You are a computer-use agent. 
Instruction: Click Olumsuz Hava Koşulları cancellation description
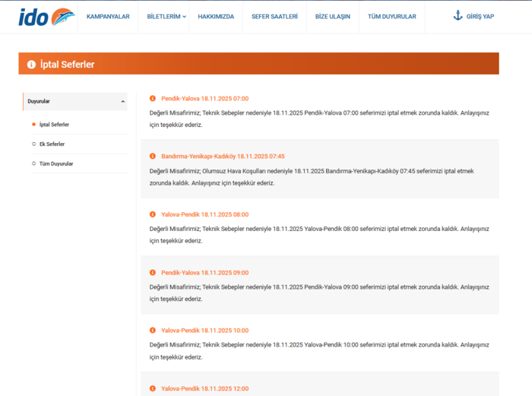(x=312, y=177)
